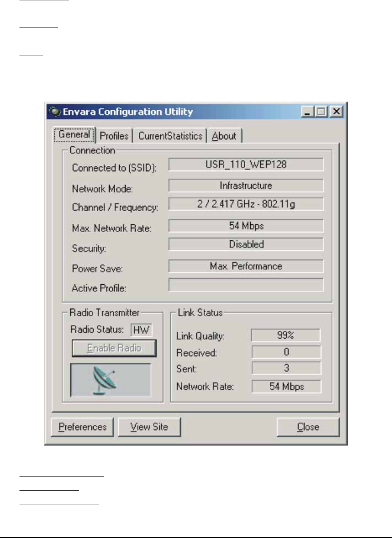Click the SSID field USR_110_WEP128

point(246,165)
